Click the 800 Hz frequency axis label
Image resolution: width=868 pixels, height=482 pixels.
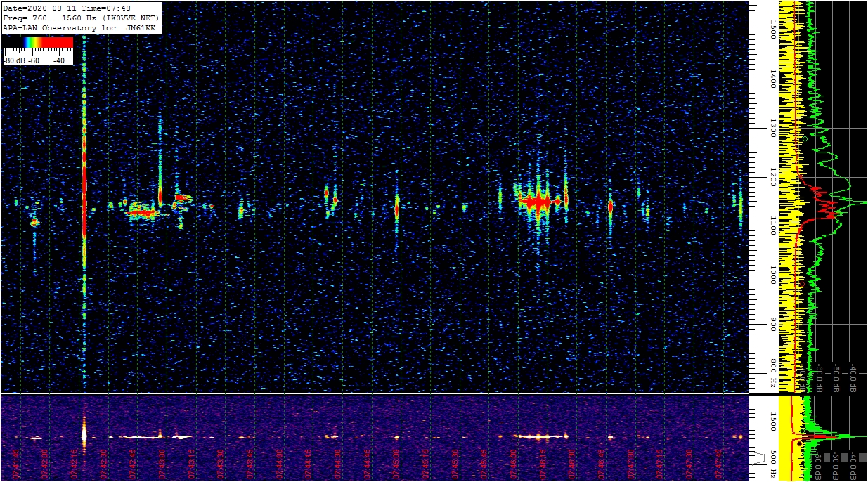coord(772,374)
